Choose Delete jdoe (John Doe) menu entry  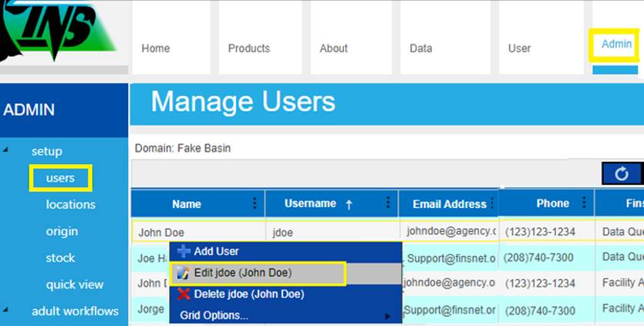pos(248,294)
